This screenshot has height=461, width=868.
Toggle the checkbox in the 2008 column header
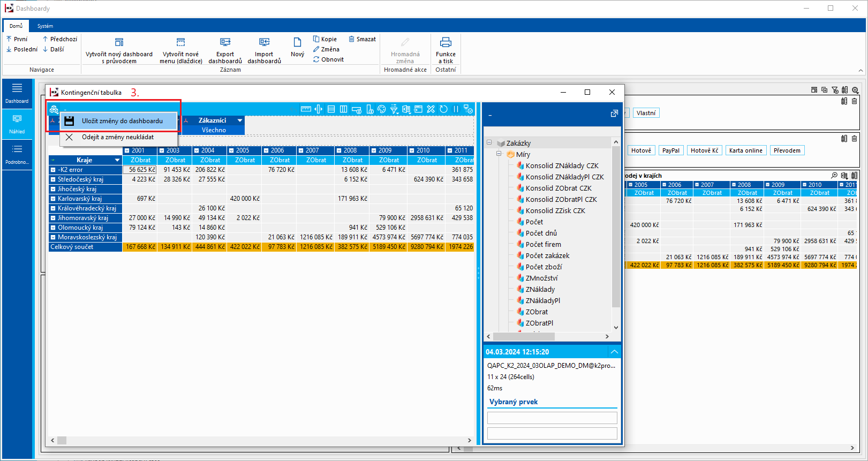tap(339, 150)
